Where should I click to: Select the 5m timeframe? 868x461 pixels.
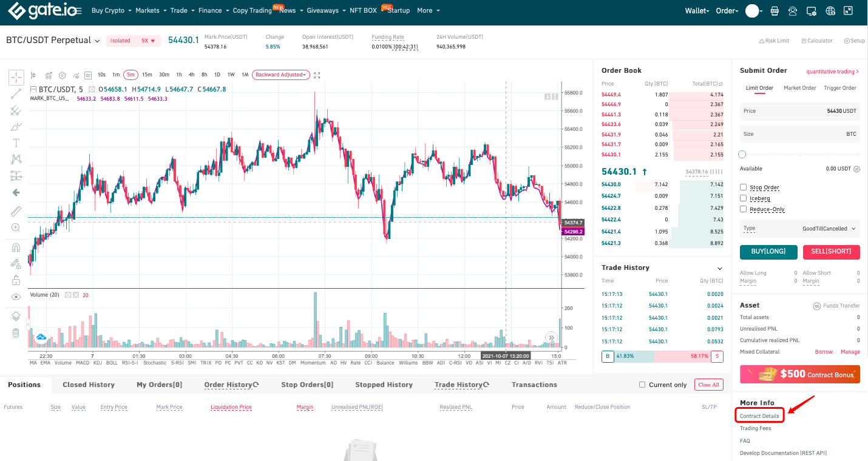131,75
